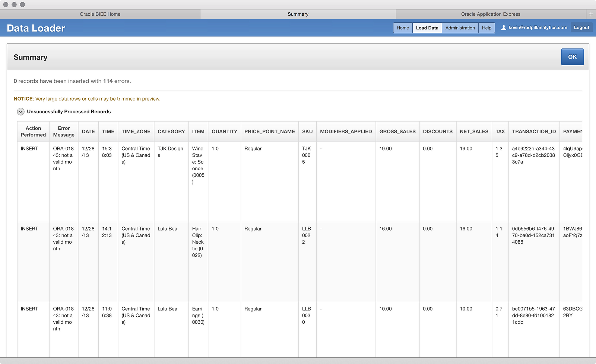Viewport: 596px width, 364px height.
Task: Click the DISCOUNTS column header
Action: click(438, 132)
